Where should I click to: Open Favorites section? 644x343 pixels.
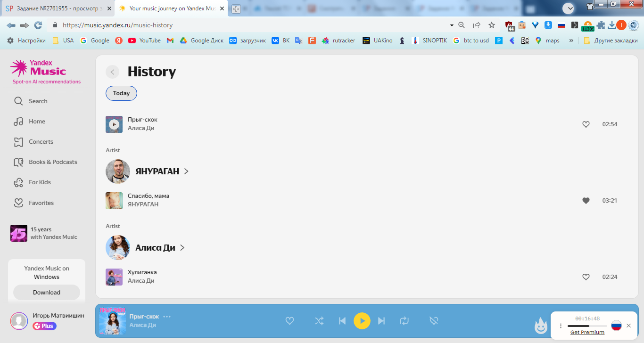coord(33,203)
